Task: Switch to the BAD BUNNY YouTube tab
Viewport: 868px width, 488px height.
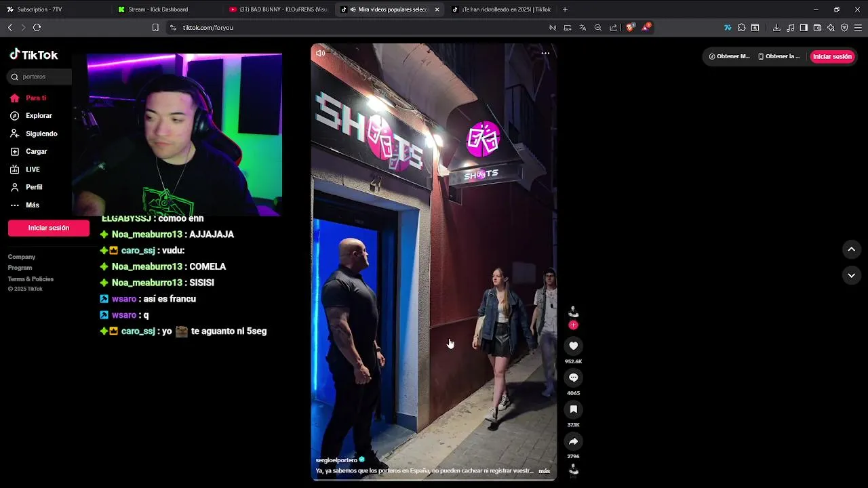Action: [278, 9]
